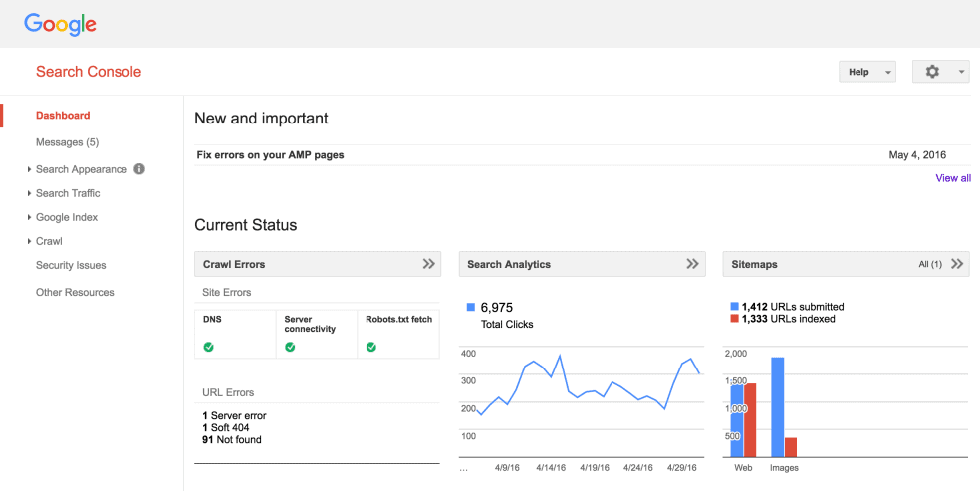This screenshot has width=980, height=491.
Task: Click the Robots.txt fetch label
Action: tap(398, 319)
